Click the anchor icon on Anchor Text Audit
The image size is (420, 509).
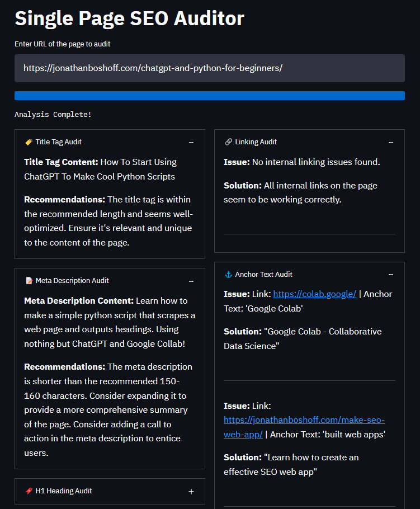click(x=229, y=274)
